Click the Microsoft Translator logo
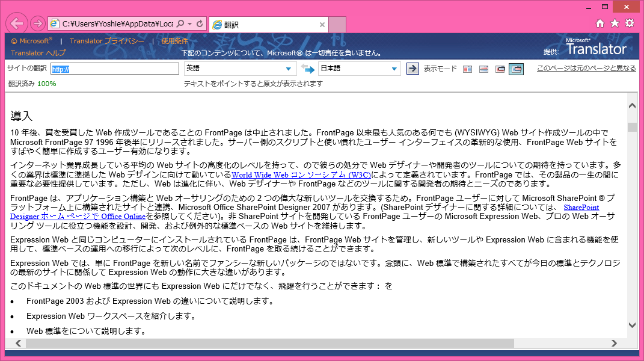 (595, 47)
